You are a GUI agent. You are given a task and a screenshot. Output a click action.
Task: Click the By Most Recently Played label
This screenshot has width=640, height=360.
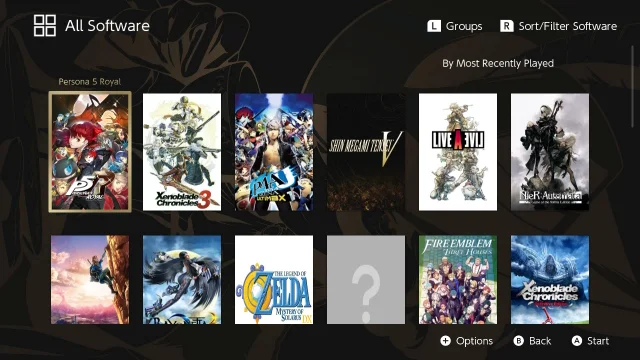498,63
